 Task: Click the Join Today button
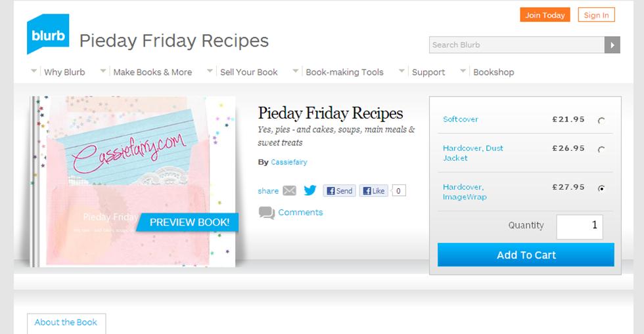545,15
